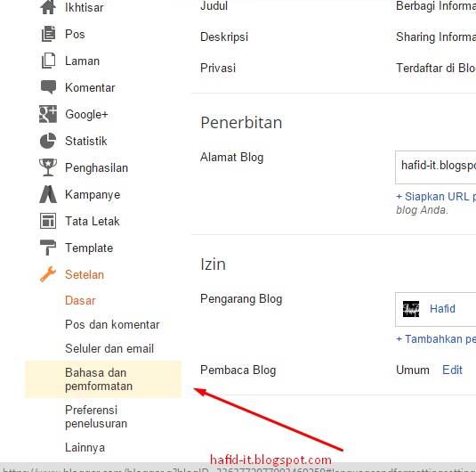Viewport: 476px width, 472px height.
Task: Click the Judul label text
Action: click(214, 5)
